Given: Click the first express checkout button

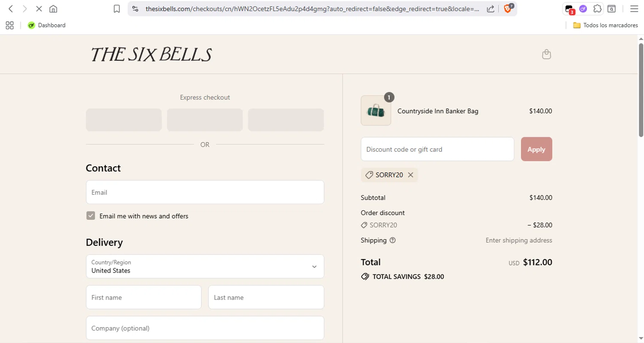Looking at the screenshot, I should coord(124,120).
